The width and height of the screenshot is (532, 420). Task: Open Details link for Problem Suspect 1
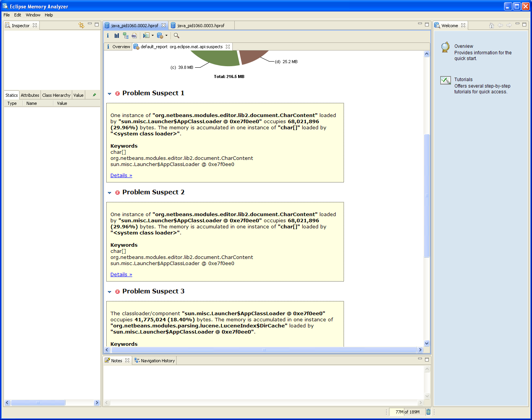click(121, 176)
